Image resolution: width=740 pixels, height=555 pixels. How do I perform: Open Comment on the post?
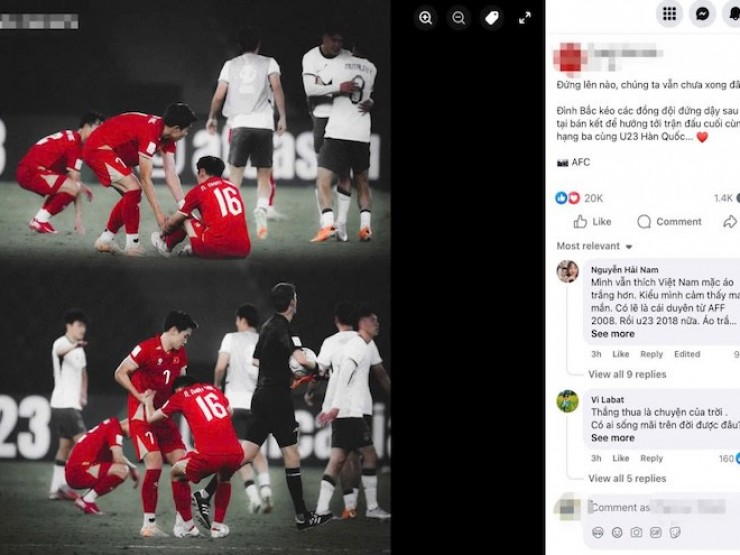click(x=669, y=221)
